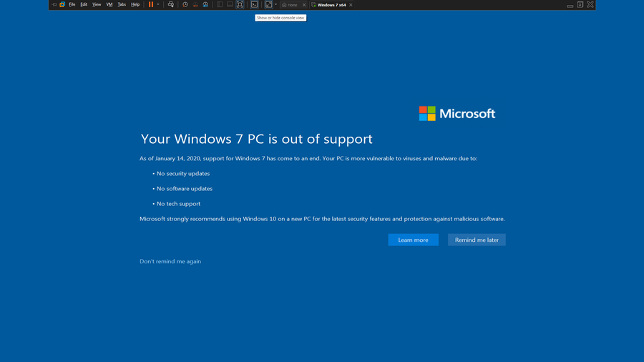Screen dimensions: 644x362
Task: Close the VMware window
Action: pyautogui.click(x=590, y=4)
